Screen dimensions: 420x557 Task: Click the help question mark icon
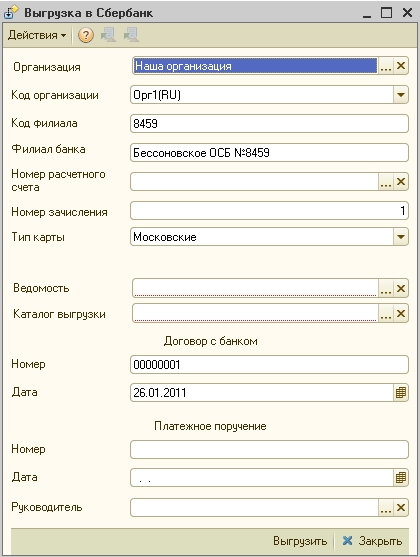[x=86, y=35]
